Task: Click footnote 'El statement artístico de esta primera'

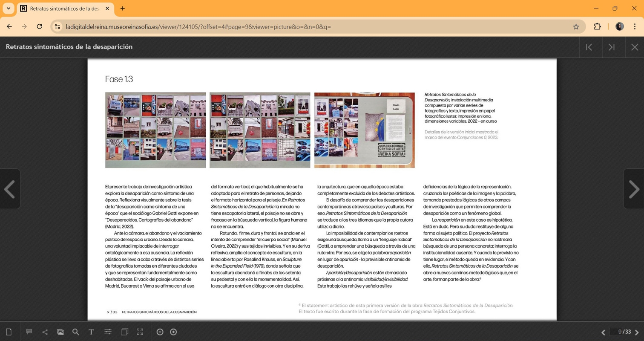Action: [x=360, y=305]
